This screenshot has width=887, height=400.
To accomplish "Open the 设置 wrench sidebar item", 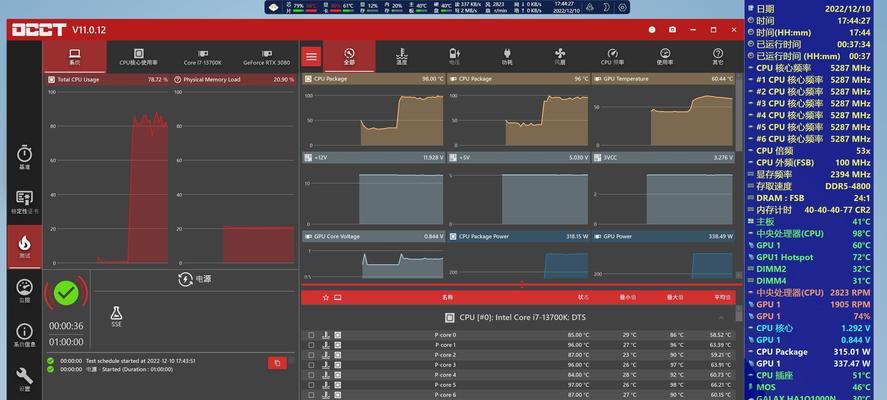I will [24, 379].
